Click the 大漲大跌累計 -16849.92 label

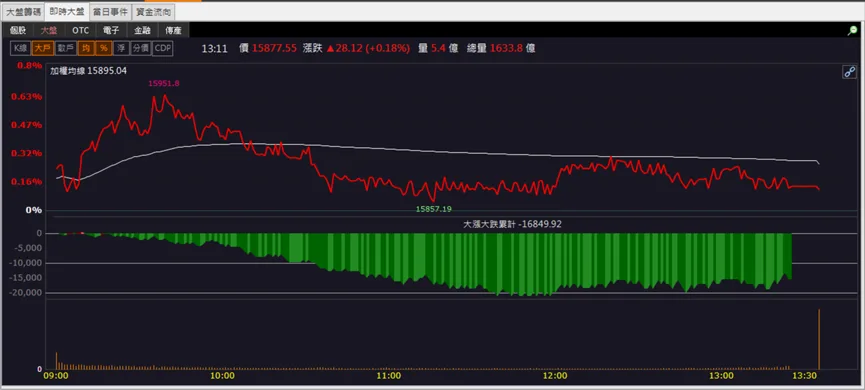pos(512,225)
